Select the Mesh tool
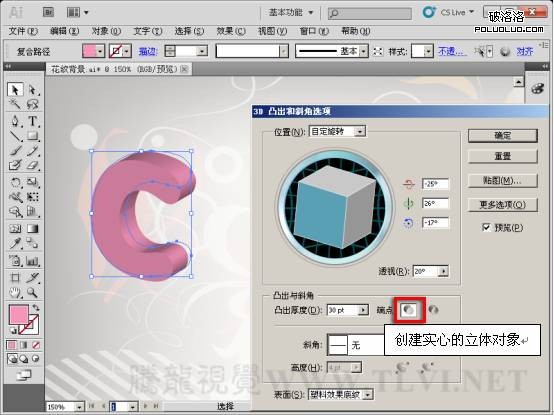 click(x=15, y=229)
